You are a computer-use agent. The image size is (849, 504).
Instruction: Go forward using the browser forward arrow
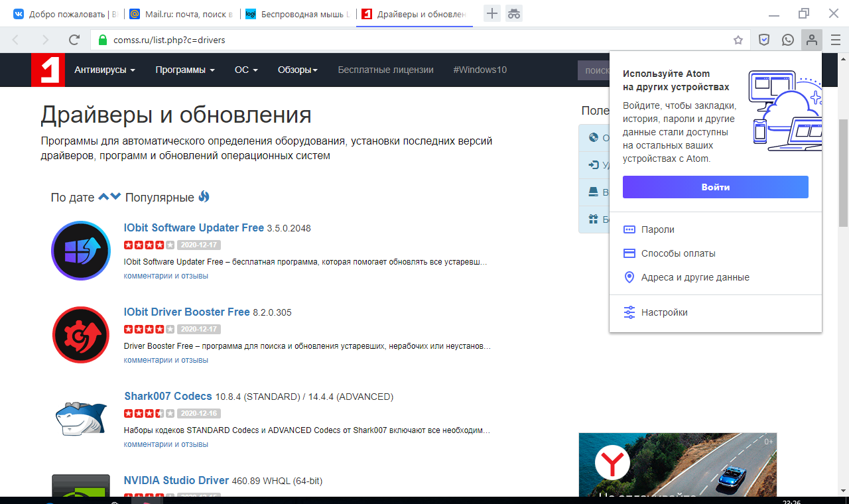pos(45,40)
